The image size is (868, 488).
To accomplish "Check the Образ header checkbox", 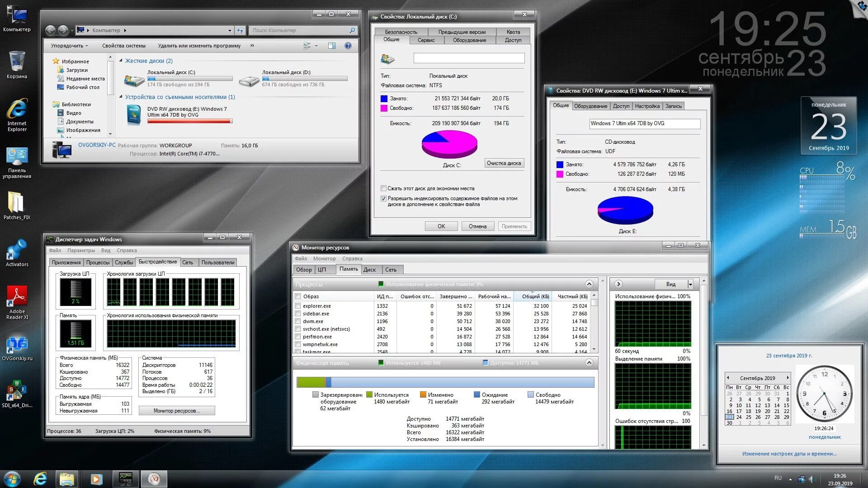I will 297,296.
